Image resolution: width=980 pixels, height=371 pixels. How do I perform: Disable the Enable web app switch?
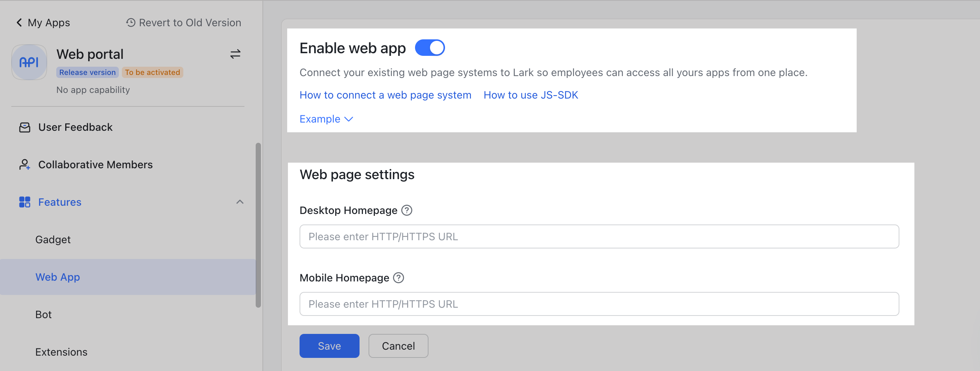click(430, 48)
